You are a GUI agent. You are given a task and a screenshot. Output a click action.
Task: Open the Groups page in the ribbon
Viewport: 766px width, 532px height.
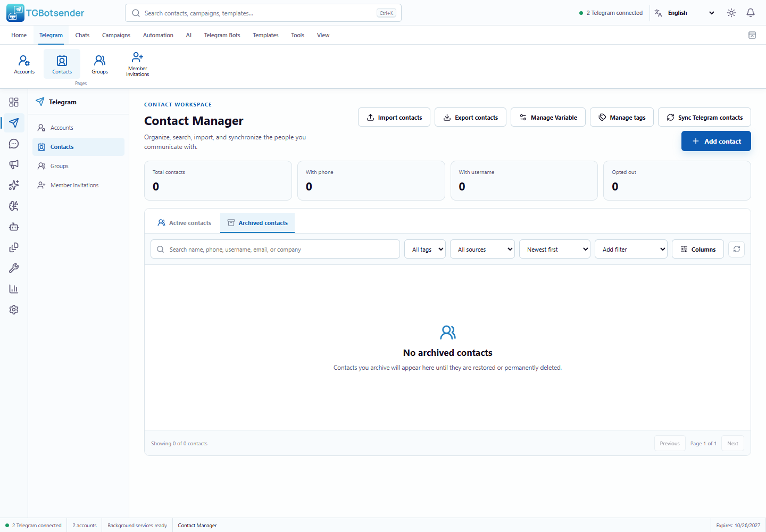tap(100, 64)
